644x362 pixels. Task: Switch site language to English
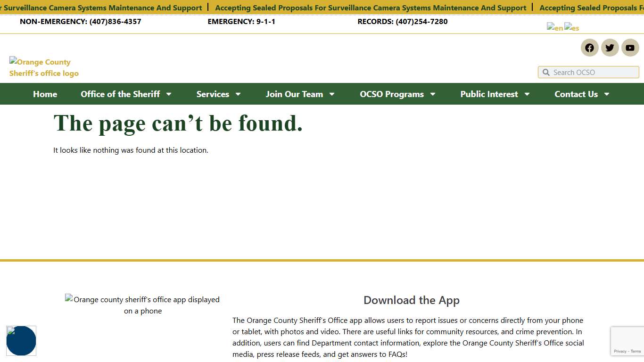click(x=555, y=27)
